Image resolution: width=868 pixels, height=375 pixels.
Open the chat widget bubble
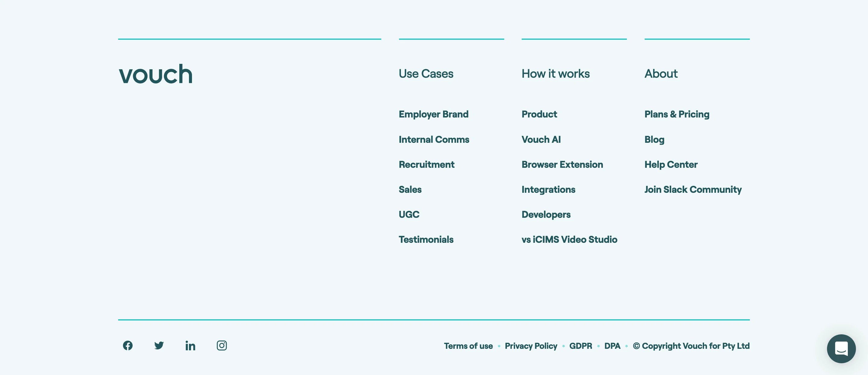coord(841,348)
